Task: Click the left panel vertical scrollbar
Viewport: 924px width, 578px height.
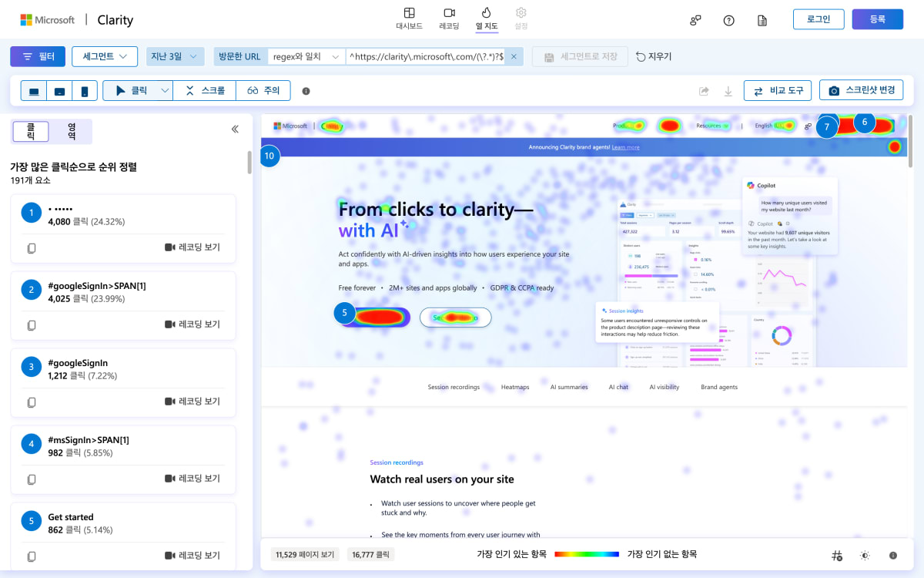Action: point(249,162)
